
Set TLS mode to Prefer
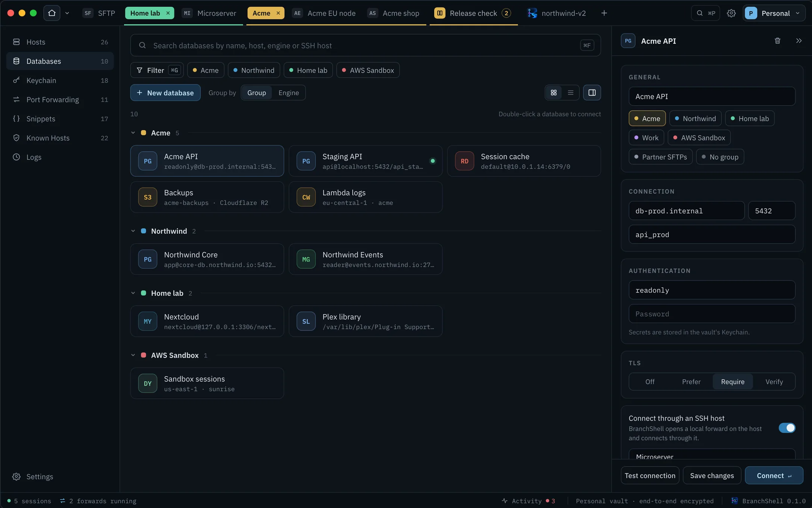pyautogui.click(x=691, y=382)
